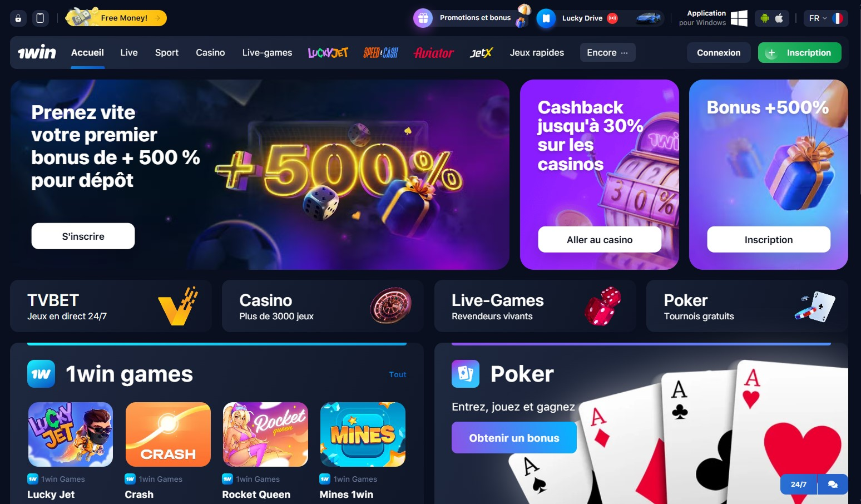Switch to the Casino tab
Image resolution: width=861 pixels, height=504 pixels.
coord(210,53)
